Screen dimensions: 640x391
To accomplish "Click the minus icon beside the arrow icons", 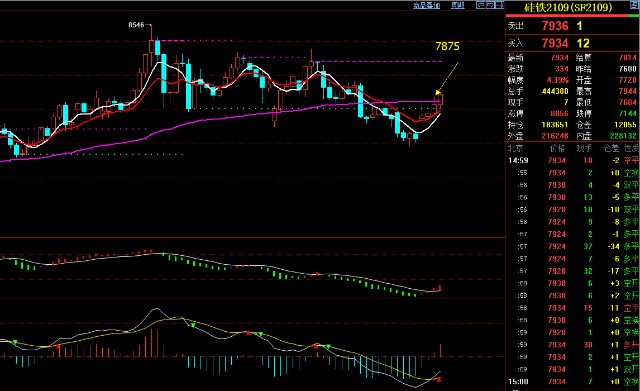I will tap(500, 5).
